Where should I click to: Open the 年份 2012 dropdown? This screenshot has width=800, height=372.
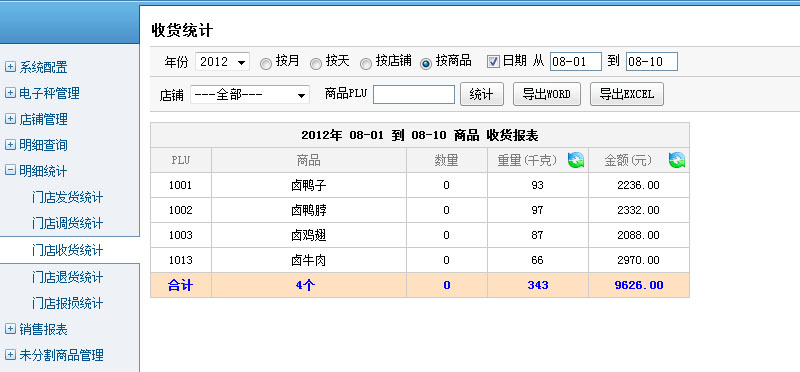click(x=222, y=62)
